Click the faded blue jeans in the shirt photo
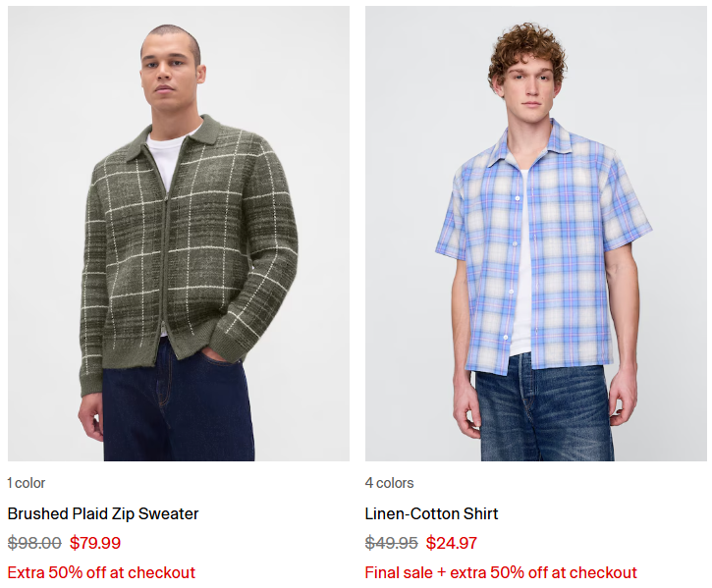Image resolution: width=712 pixels, height=588 pixels. [x=544, y=408]
